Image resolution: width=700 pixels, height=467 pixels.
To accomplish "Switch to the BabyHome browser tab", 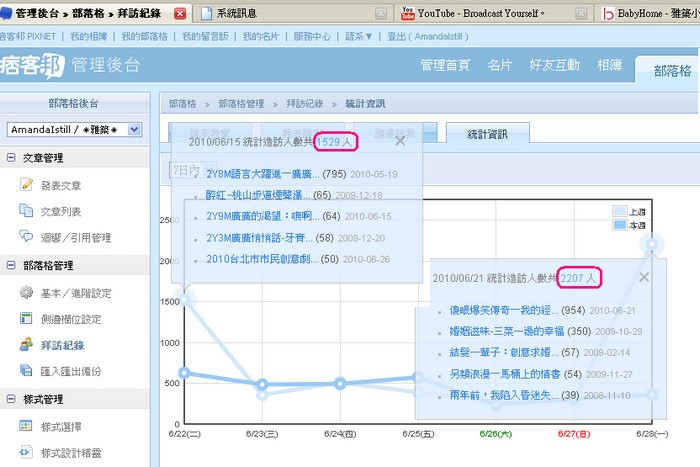I will point(648,13).
